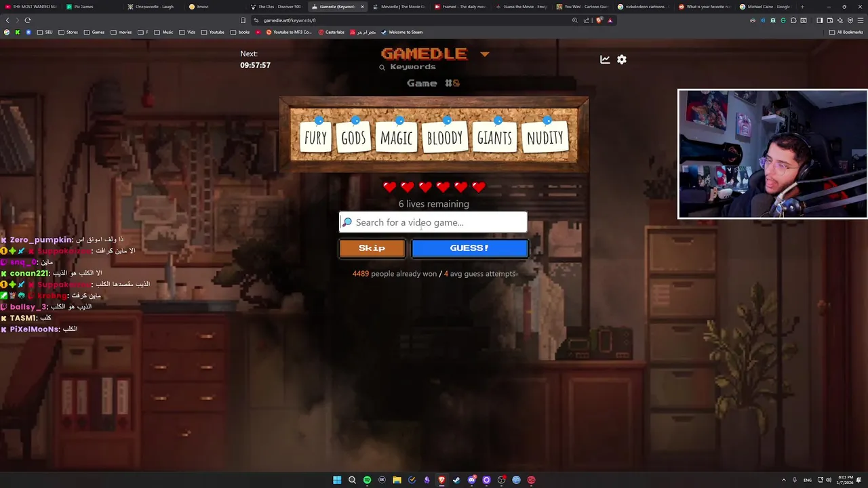This screenshot has height=488, width=868.
Task: Open the browser hamburger menu
Action: click(861, 20)
